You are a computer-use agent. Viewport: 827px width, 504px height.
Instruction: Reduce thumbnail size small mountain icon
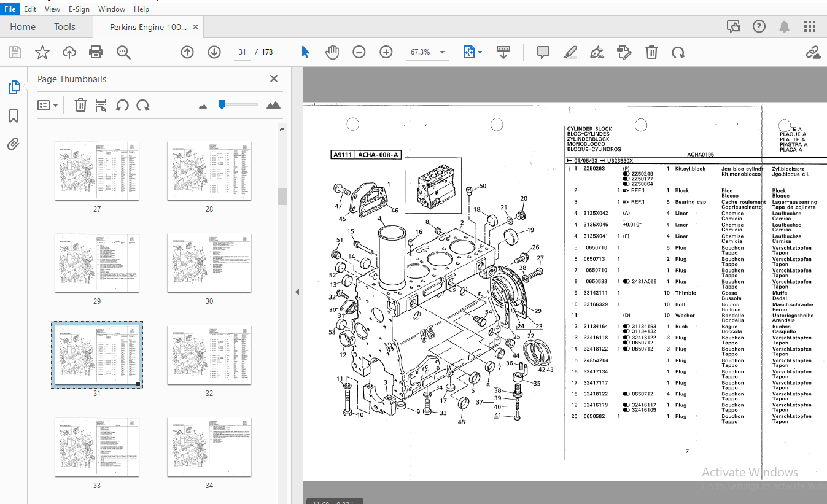pos(203,106)
